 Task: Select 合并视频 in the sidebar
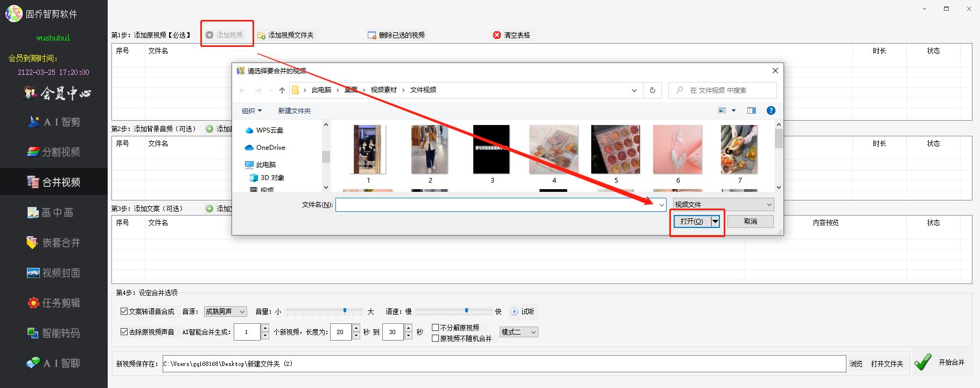54,182
